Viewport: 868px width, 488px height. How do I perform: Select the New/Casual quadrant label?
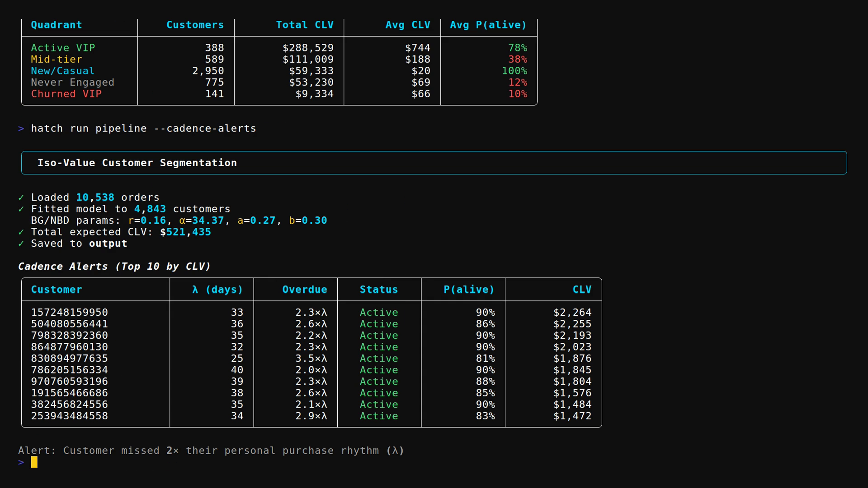[x=63, y=71]
